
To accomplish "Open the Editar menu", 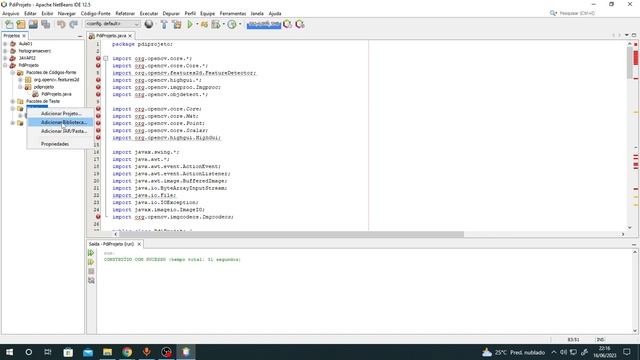I will 30,13.
